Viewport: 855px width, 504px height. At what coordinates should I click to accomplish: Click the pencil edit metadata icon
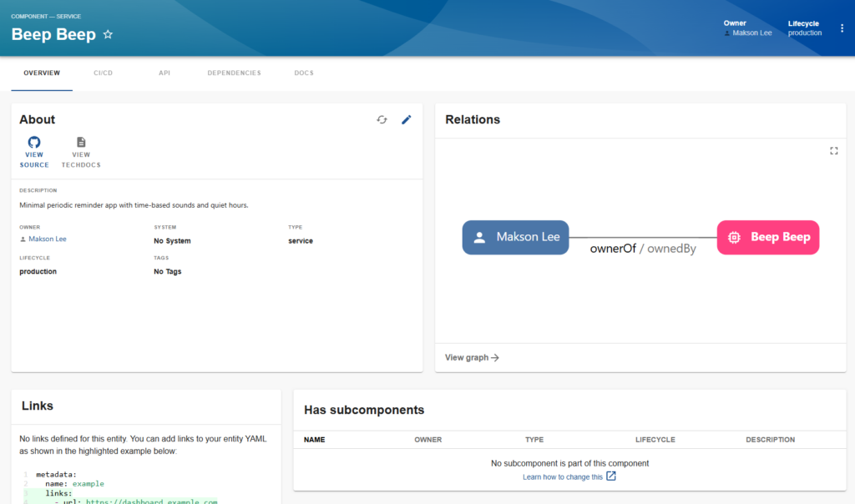(407, 119)
